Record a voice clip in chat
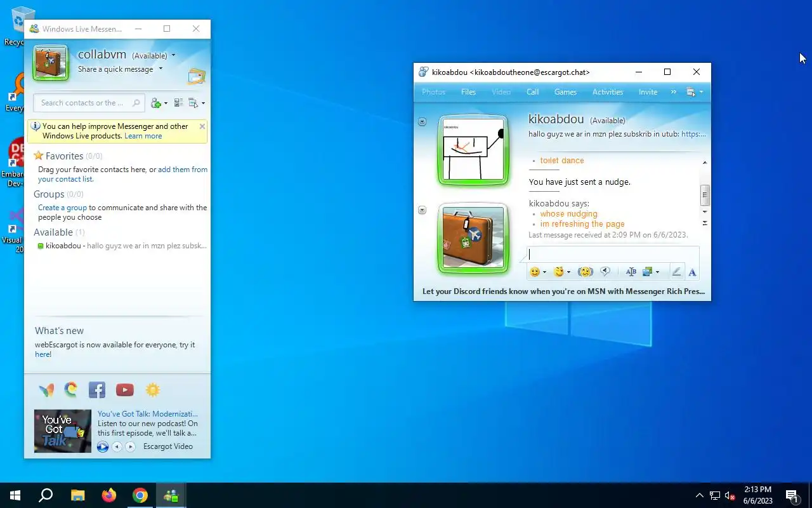 click(x=605, y=272)
